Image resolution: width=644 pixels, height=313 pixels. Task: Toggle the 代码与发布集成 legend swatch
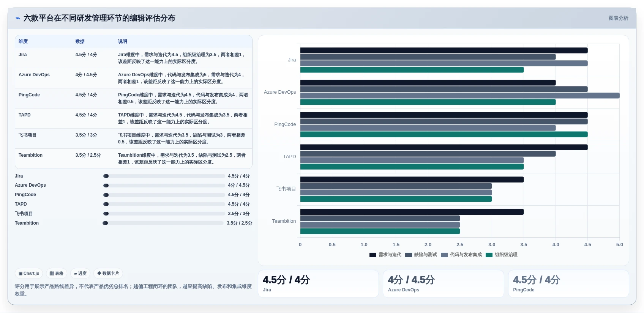(444, 255)
